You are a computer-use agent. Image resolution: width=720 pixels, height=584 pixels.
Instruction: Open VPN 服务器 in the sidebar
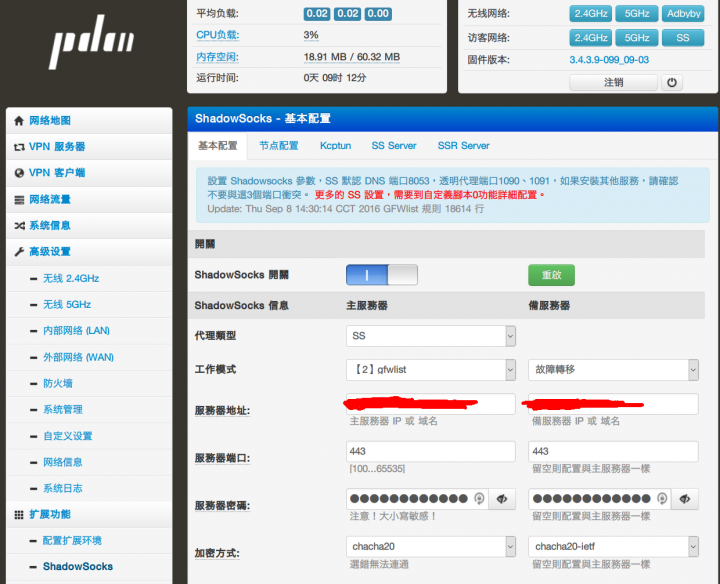[x=90, y=147]
